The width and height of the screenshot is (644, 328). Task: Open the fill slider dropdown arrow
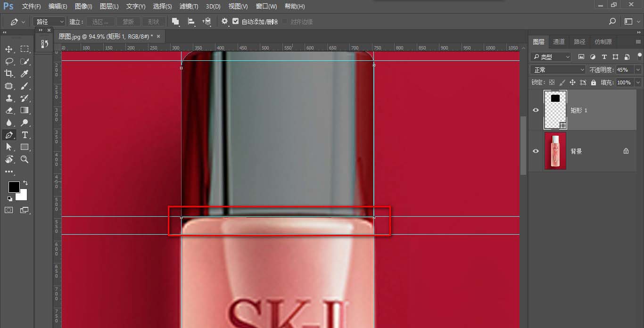pyautogui.click(x=638, y=82)
